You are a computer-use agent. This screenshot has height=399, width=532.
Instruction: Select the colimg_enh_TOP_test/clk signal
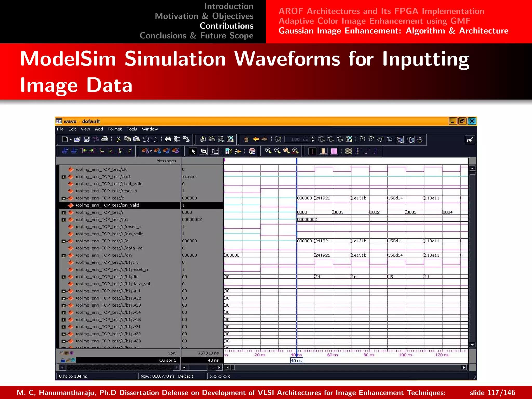tap(101, 169)
